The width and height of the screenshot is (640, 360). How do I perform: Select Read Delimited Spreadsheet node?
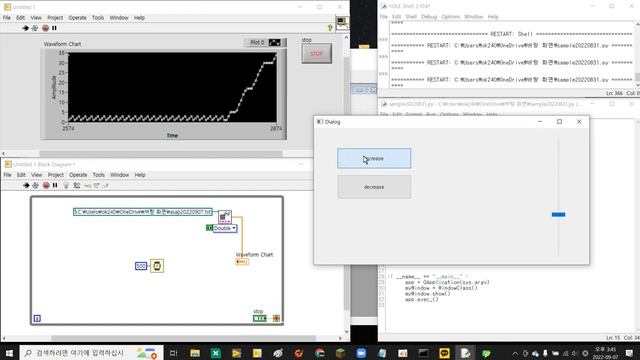pos(224,216)
